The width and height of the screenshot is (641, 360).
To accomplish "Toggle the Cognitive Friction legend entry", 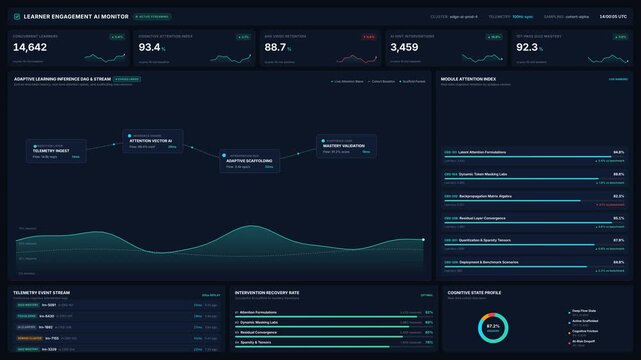I will click(584, 333).
